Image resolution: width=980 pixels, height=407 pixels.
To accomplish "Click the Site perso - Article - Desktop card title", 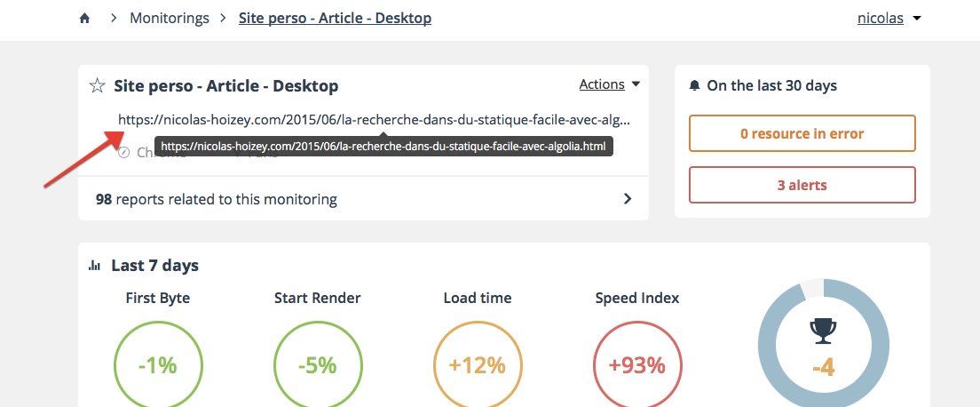I will pyautogui.click(x=225, y=86).
